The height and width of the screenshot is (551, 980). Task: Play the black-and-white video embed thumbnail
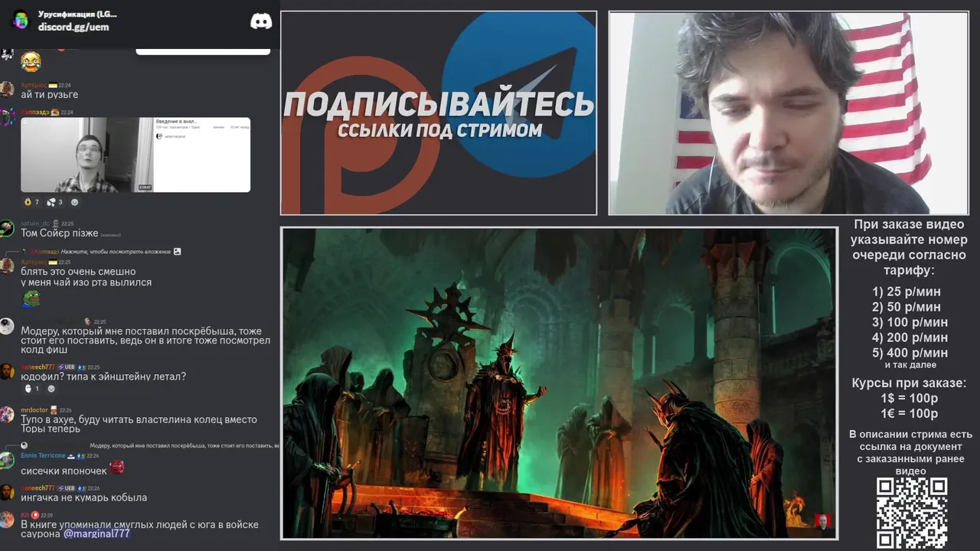[x=87, y=155]
